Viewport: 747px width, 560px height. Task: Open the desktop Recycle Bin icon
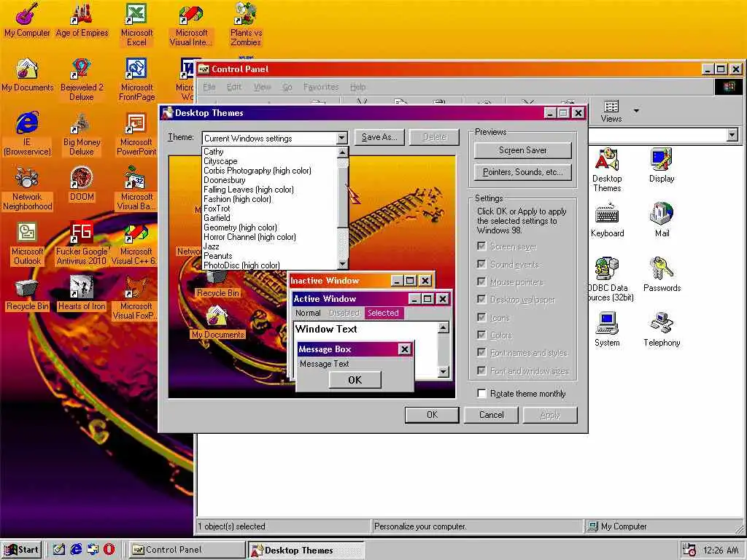(27, 295)
